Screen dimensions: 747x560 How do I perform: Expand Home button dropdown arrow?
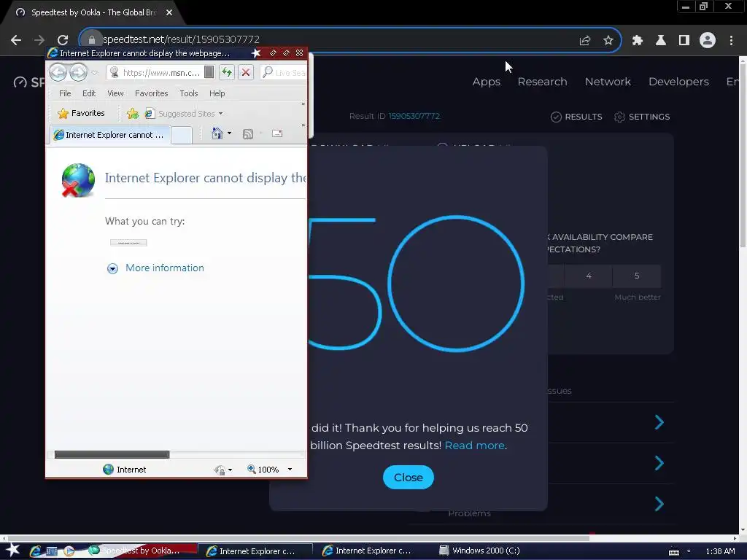pos(230,133)
